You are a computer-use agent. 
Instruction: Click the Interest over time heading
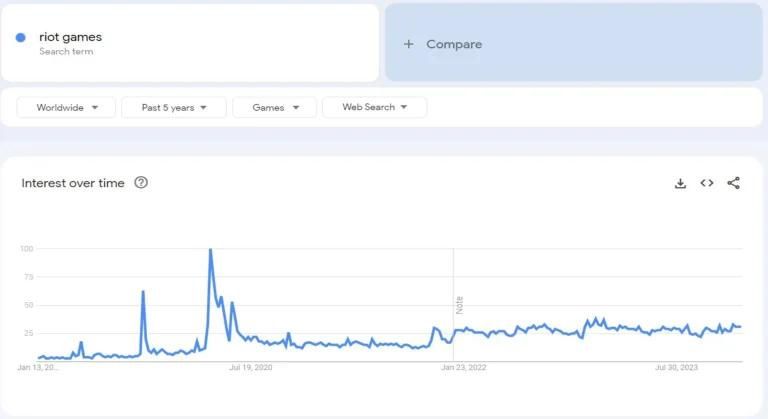pyautogui.click(x=73, y=183)
